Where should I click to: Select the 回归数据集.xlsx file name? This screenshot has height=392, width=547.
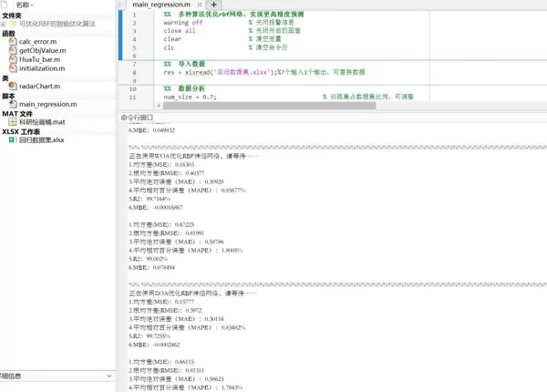tap(42, 139)
